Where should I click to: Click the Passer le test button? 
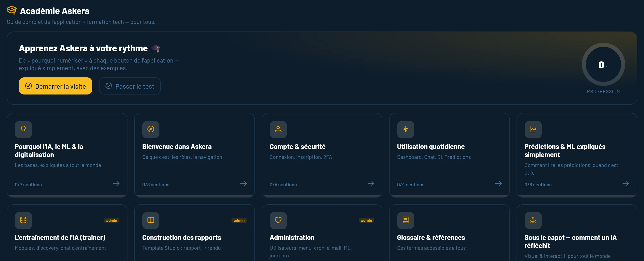click(130, 86)
